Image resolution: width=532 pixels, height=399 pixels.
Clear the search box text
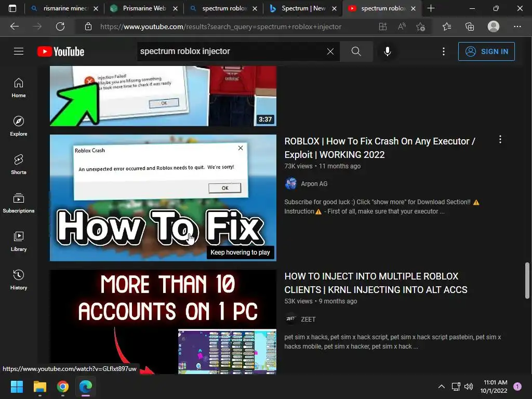point(330,51)
